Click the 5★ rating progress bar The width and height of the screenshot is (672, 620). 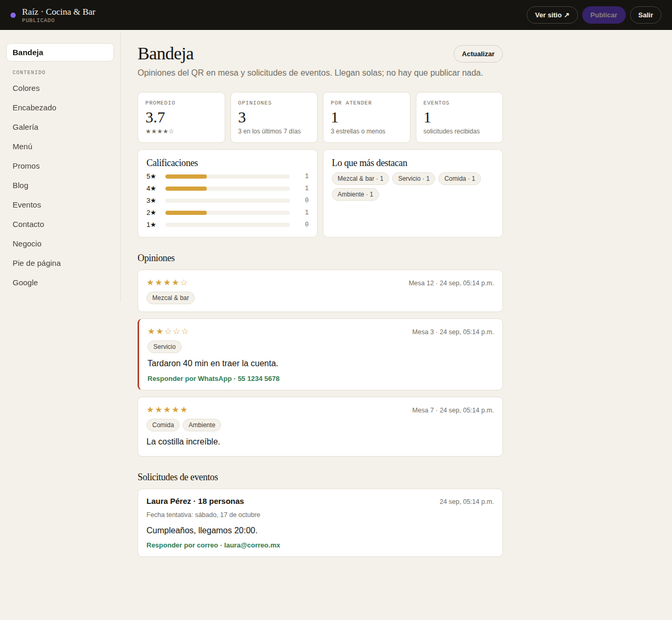click(227, 177)
